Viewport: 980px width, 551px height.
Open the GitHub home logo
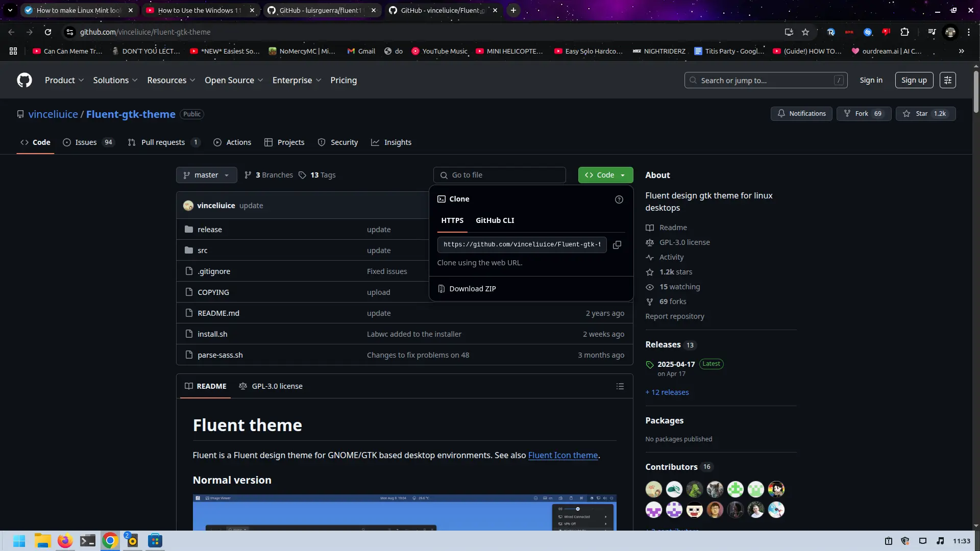24,80
